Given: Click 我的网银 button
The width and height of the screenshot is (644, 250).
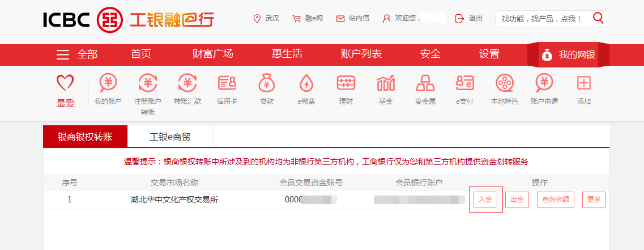Looking at the screenshot, I should [x=568, y=54].
